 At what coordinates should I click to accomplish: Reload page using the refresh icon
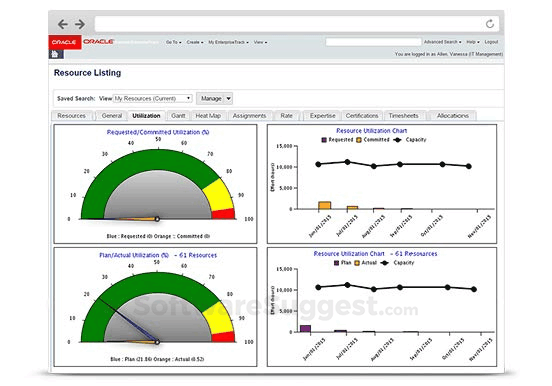click(490, 24)
